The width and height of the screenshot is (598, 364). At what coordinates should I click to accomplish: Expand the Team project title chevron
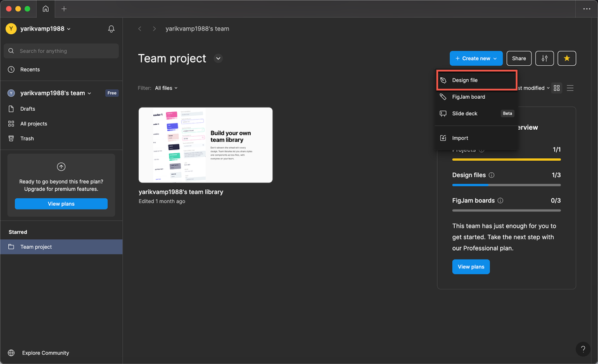tap(218, 58)
